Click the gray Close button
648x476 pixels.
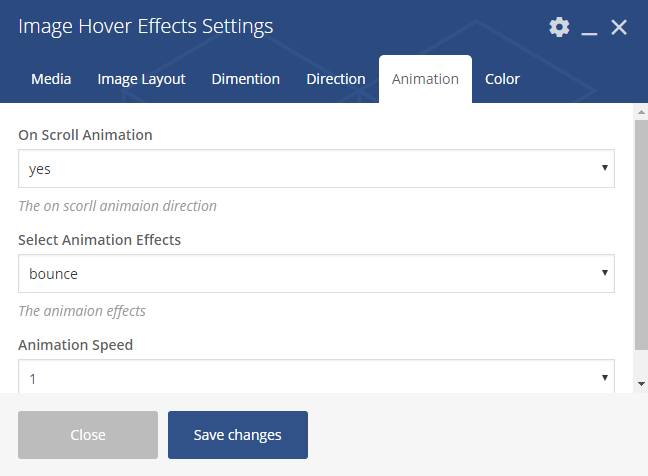[88, 435]
